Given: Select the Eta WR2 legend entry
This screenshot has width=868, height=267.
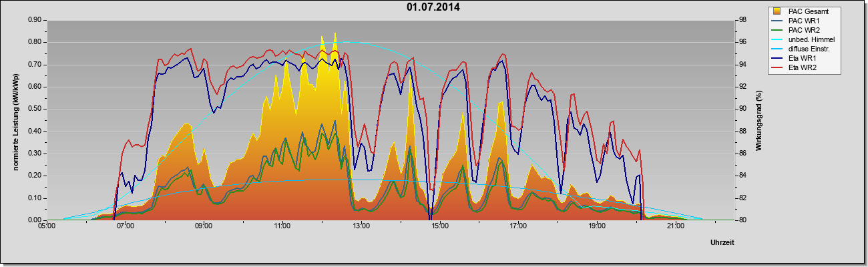Looking at the screenshot, I should (x=796, y=67).
